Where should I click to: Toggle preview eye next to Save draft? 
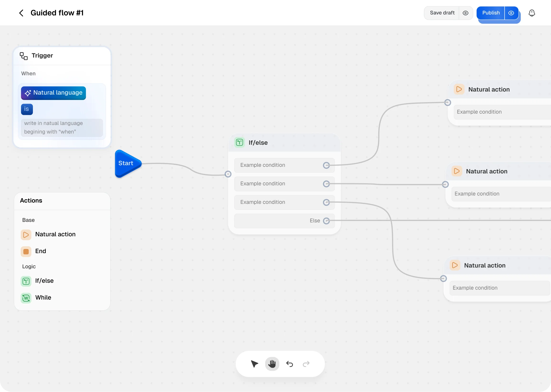[x=466, y=13]
